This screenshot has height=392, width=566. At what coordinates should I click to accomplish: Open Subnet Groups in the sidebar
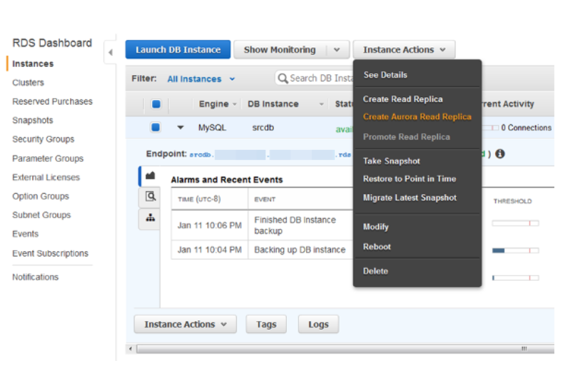tap(41, 215)
